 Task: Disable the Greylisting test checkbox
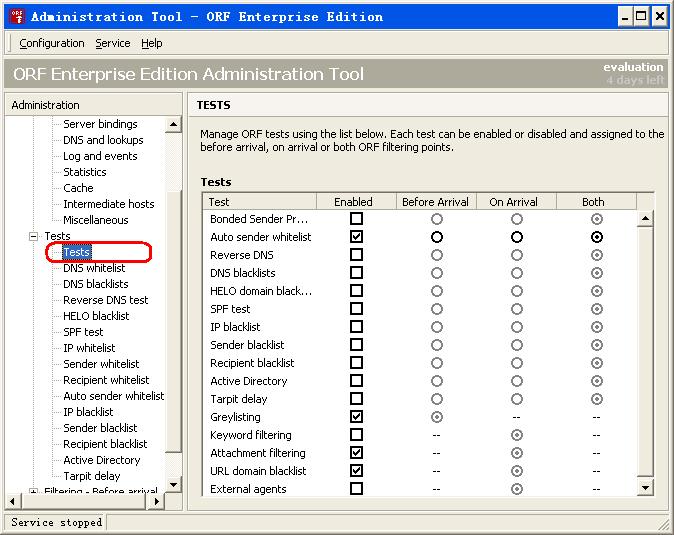pyautogui.click(x=356, y=417)
